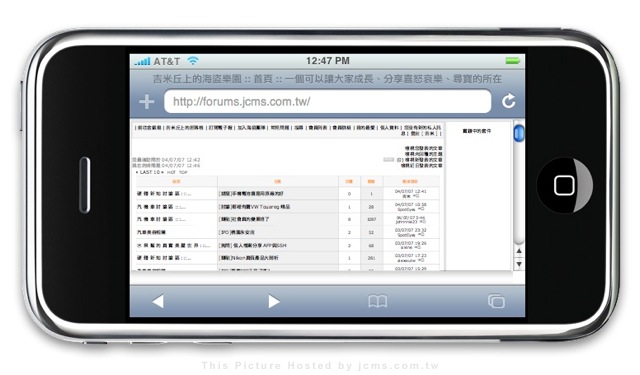
Task: Click the reply count in the Nikon row
Action: tap(349, 258)
